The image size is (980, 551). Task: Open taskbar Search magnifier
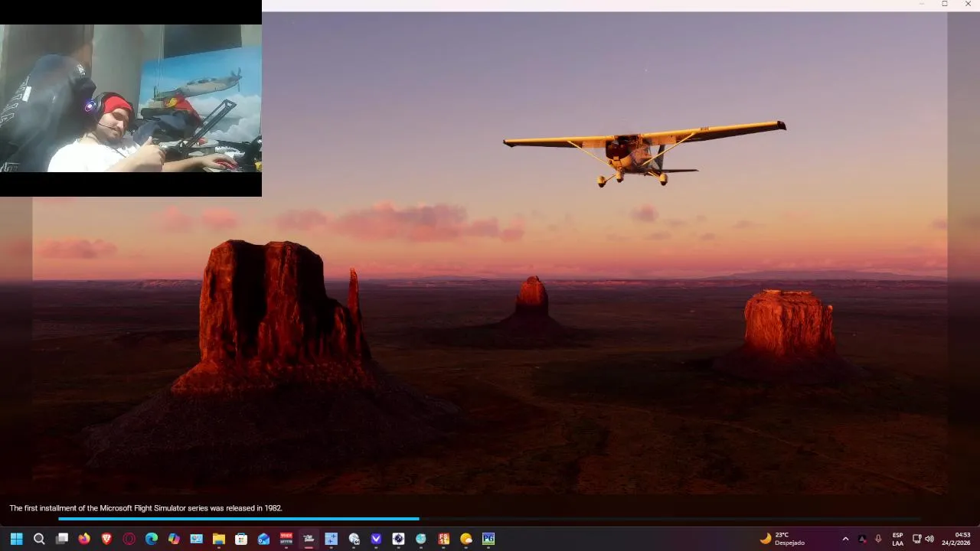39,539
